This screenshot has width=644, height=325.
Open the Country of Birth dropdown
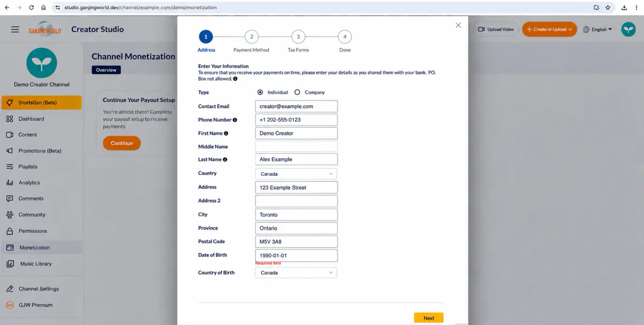coord(296,272)
